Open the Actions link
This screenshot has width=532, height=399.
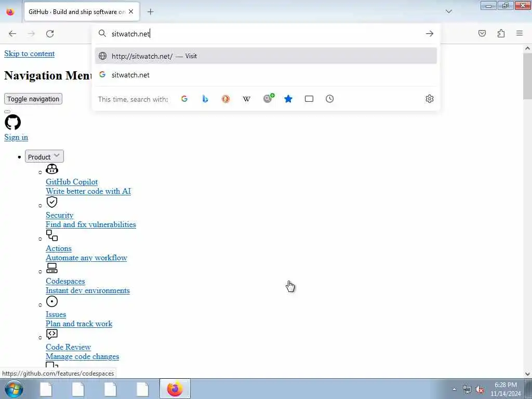point(59,248)
